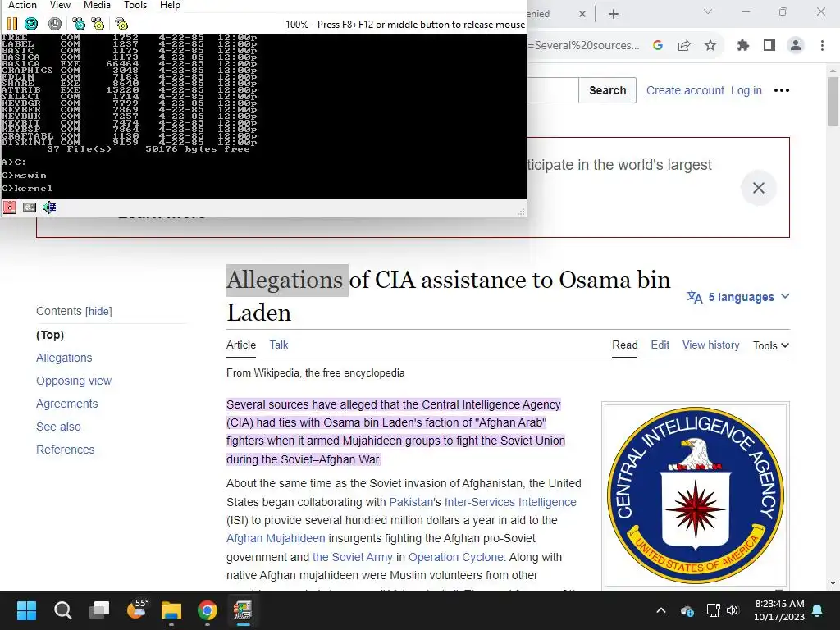Go to Agreements section in Contents
Screen dimensions: 840x630
pyautogui.click(x=67, y=404)
